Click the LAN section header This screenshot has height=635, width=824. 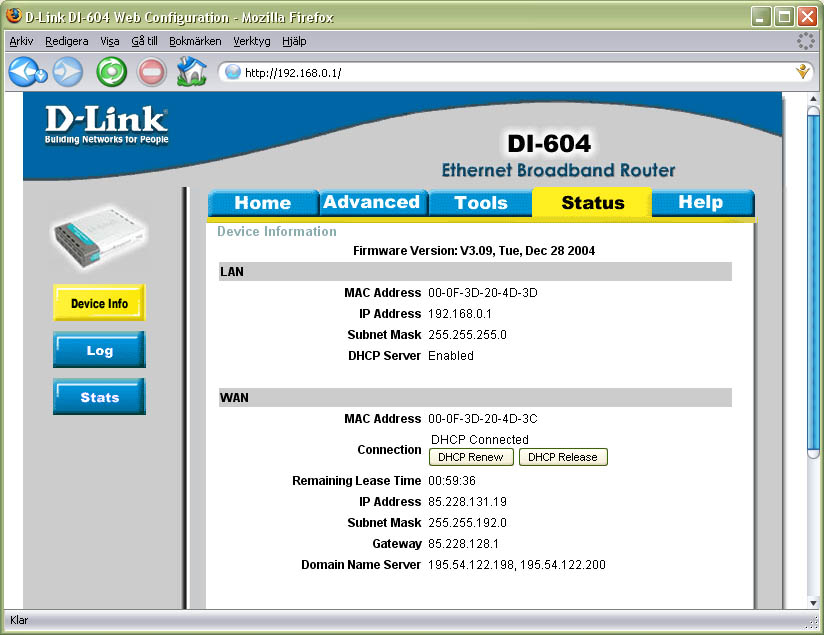[x=475, y=272]
